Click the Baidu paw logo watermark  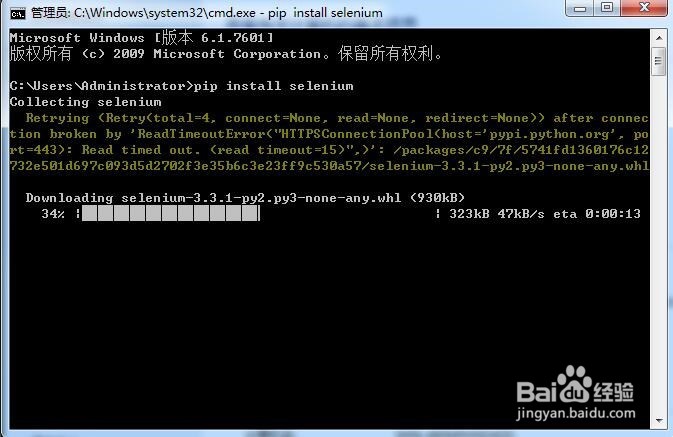pyautogui.click(x=575, y=383)
